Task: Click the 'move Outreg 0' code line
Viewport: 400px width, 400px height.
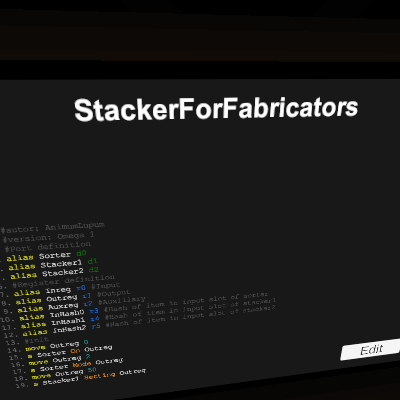Action: point(57,347)
